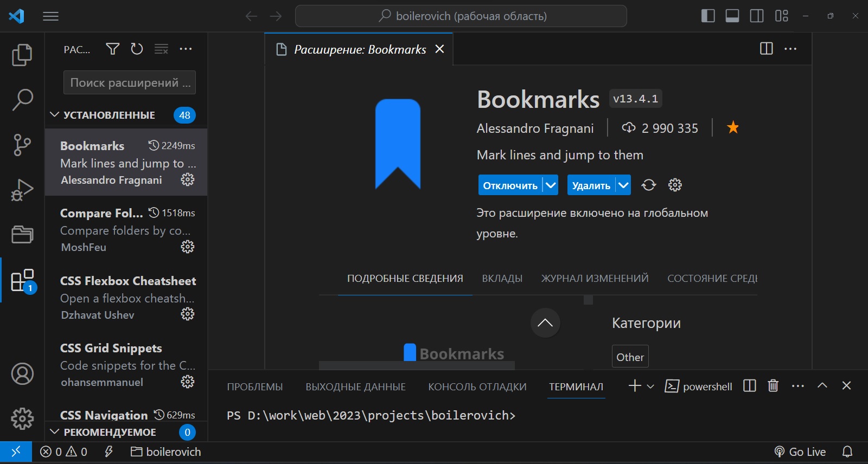This screenshot has height=464, width=868.
Task: Open the ВЫХОДНЫЕ ДАННЫЕ panel tab
Action: (x=355, y=387)
